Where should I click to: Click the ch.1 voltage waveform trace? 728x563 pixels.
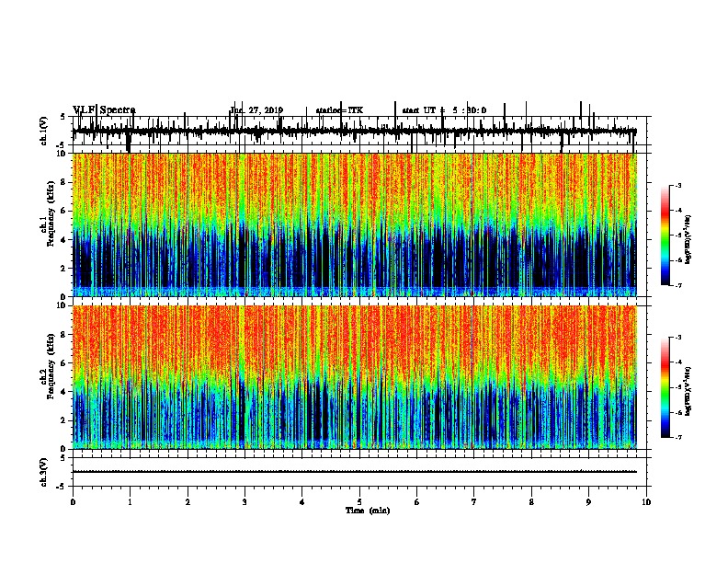point(355,132)
